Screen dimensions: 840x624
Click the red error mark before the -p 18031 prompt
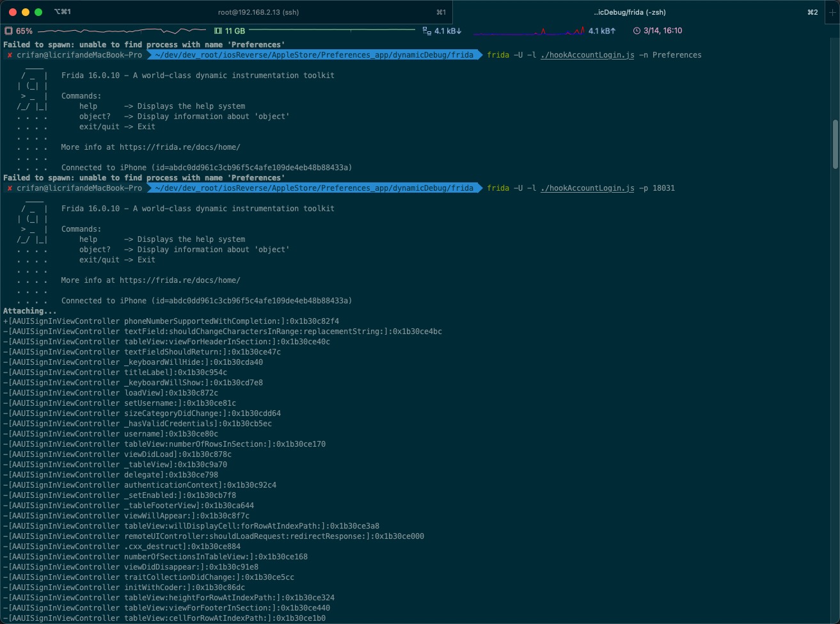tap(10, 188)
